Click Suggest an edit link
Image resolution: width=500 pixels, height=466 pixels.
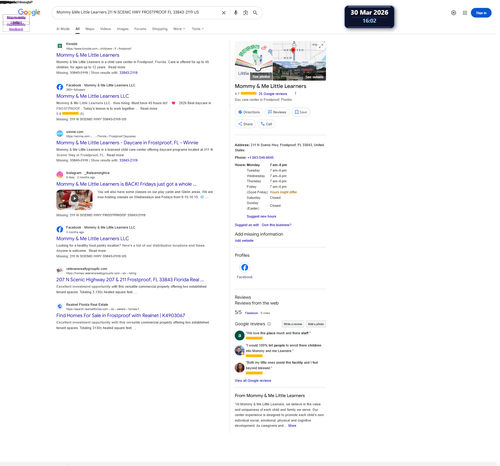[247, 225]
